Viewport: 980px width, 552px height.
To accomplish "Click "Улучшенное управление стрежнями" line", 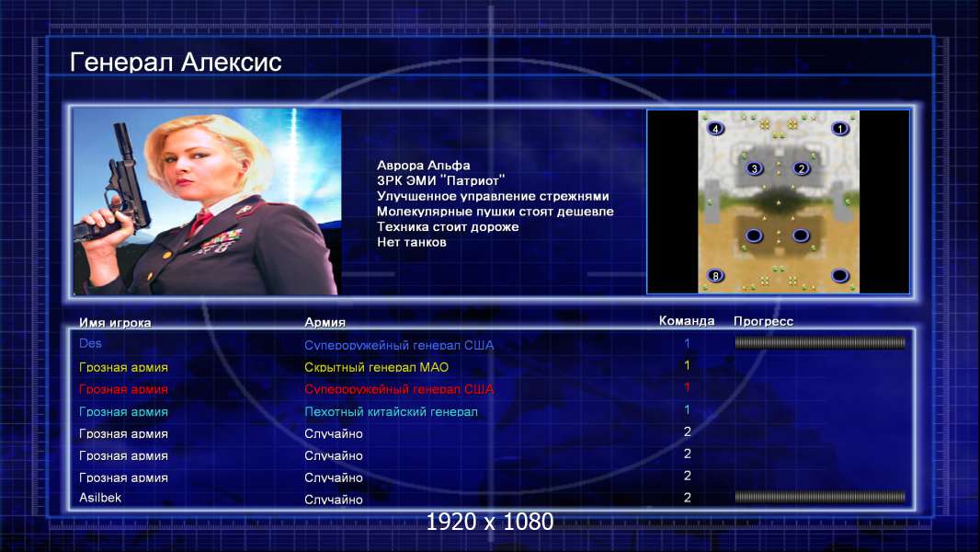I will click(x=493, y=196).
